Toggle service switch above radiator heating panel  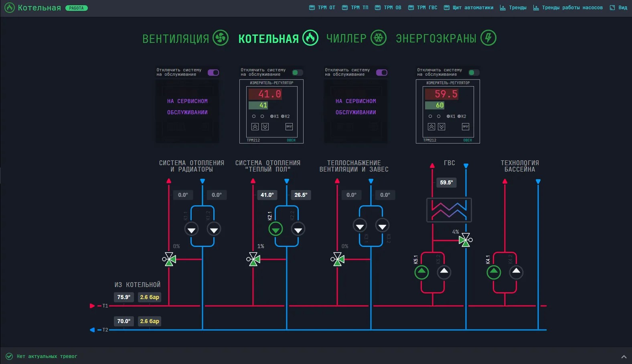pyautogui.click(x=213, y=73)
